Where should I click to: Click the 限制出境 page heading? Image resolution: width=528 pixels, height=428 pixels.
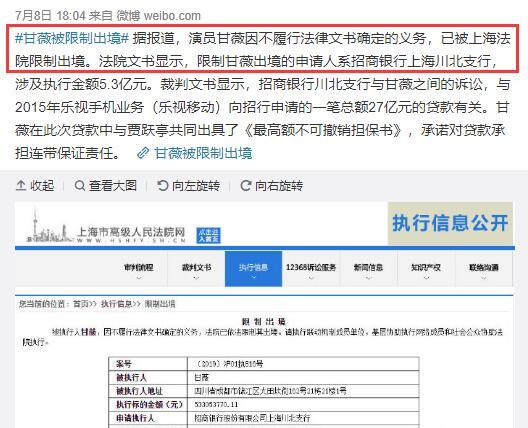[263, 321]
